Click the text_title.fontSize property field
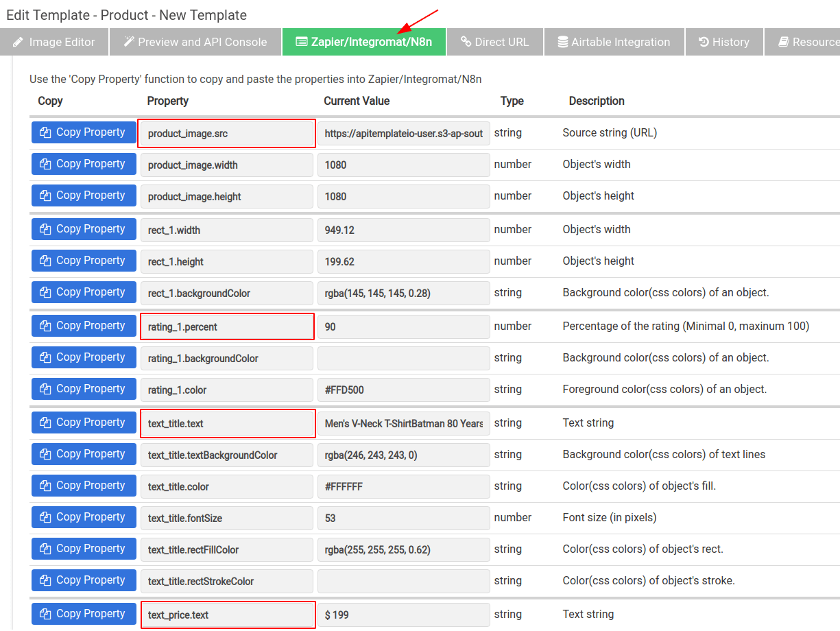 (227, 519)
